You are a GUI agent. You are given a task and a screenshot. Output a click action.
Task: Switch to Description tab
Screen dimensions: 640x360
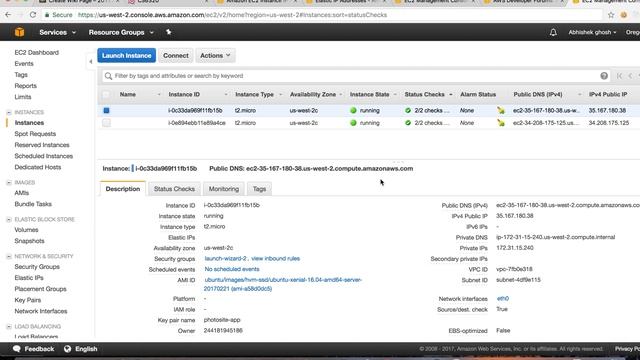[123, 189]
